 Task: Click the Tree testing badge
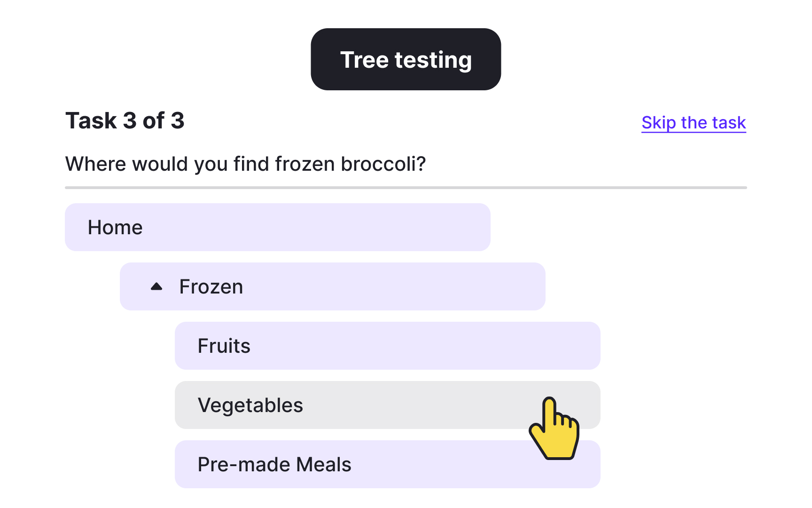tap(406, 58)
